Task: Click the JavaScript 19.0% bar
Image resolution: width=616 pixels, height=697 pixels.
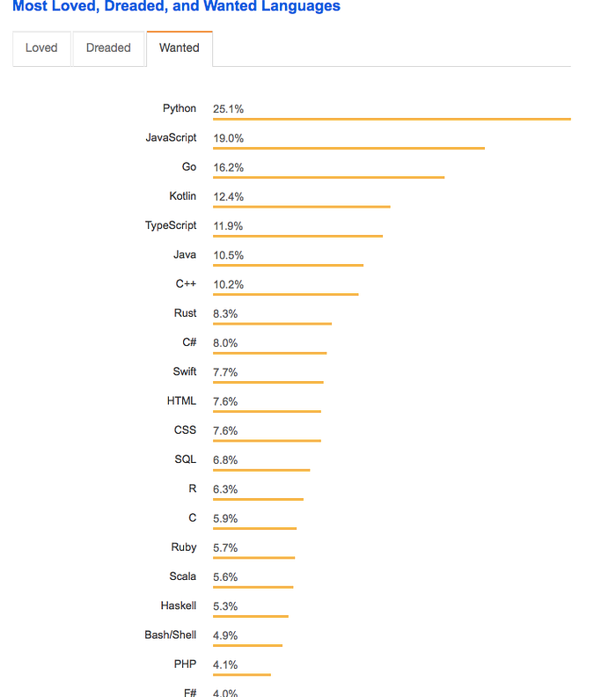Action: tap(348, 149)
